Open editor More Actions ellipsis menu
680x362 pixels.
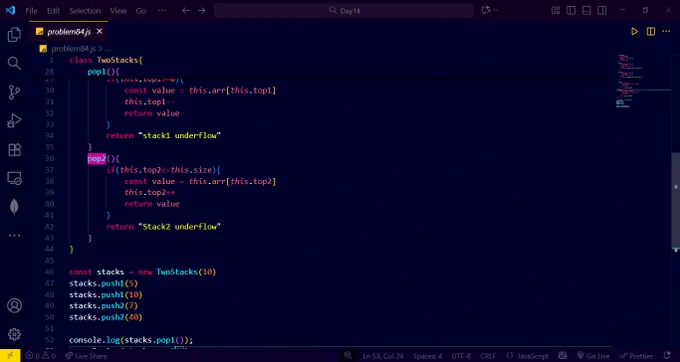point(666,31)
